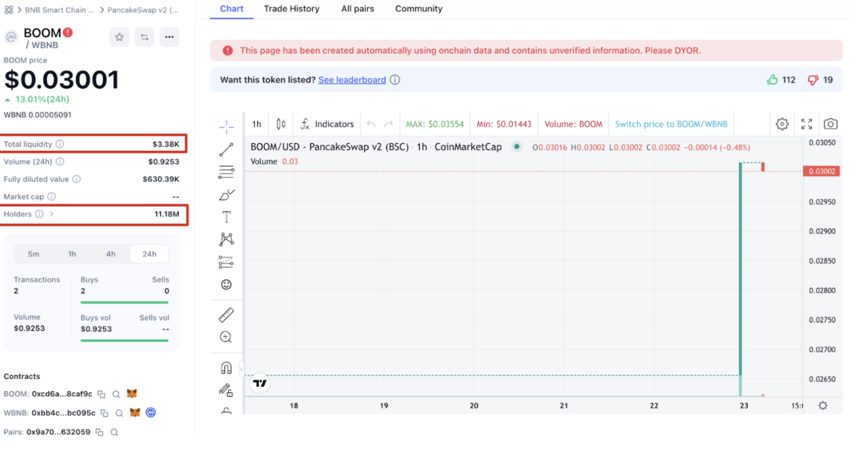This screenshot has height=449, width=868.
Task: Open the Trade History tab
Action: point(291,9)
